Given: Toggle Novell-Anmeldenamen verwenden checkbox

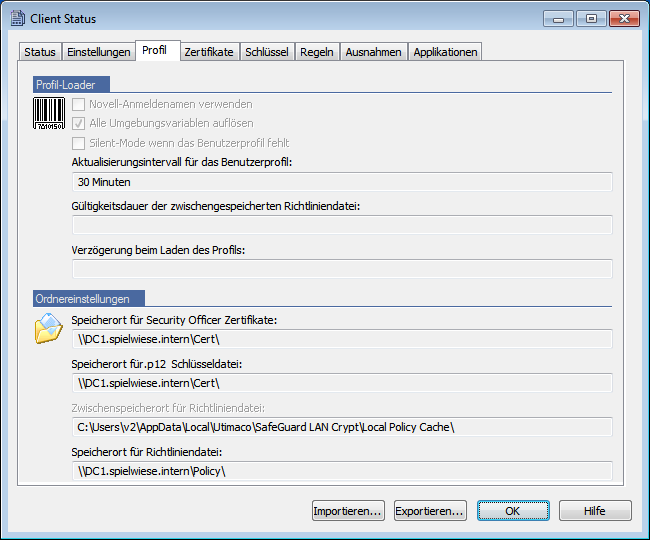Looking at the screenshot, I should pyautogui.click(x=79, y=104).
